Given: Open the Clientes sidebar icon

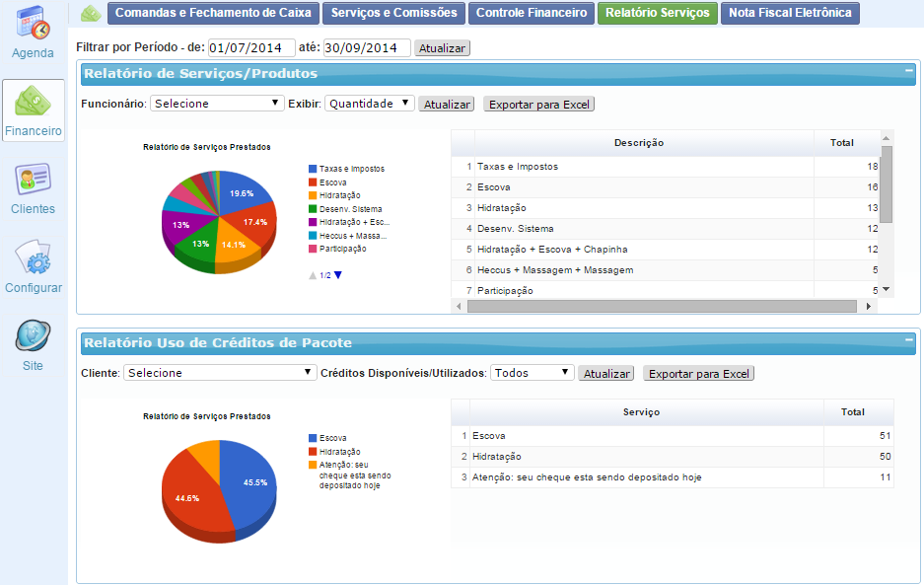Looking at the screenshot, I should 34,180.
